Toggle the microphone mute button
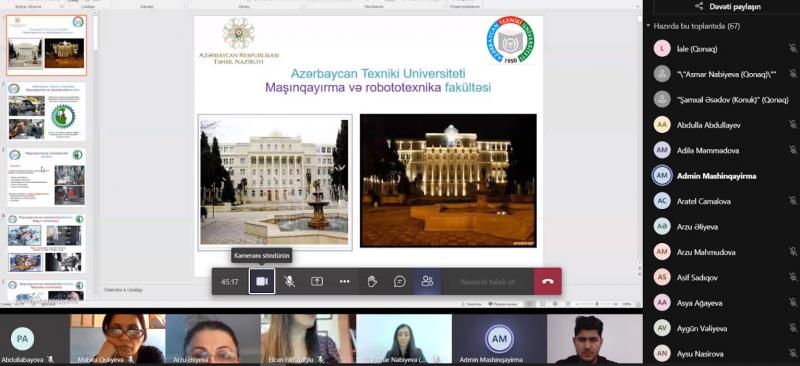Screen dimensions: 800x366 tap(289, 281)
